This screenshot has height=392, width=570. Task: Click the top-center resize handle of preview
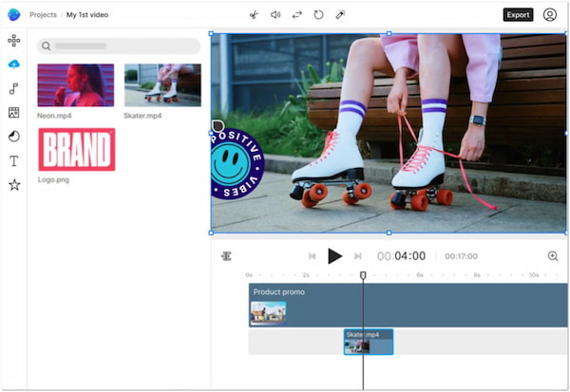point(389,33)
